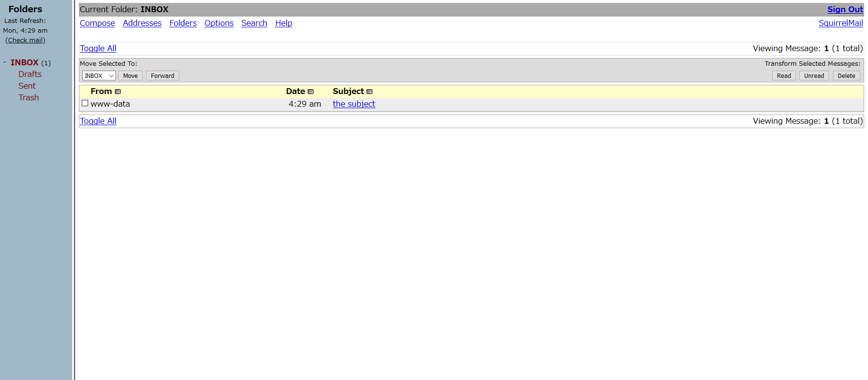Open the Addresses menu link
The image size is (868, 380).
click(142, 23)
